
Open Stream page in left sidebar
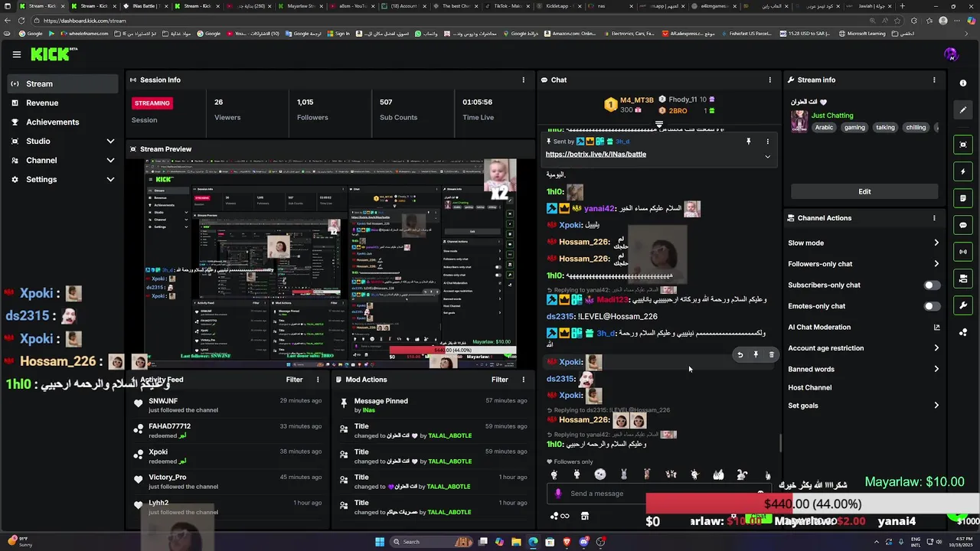coord(61,84)
